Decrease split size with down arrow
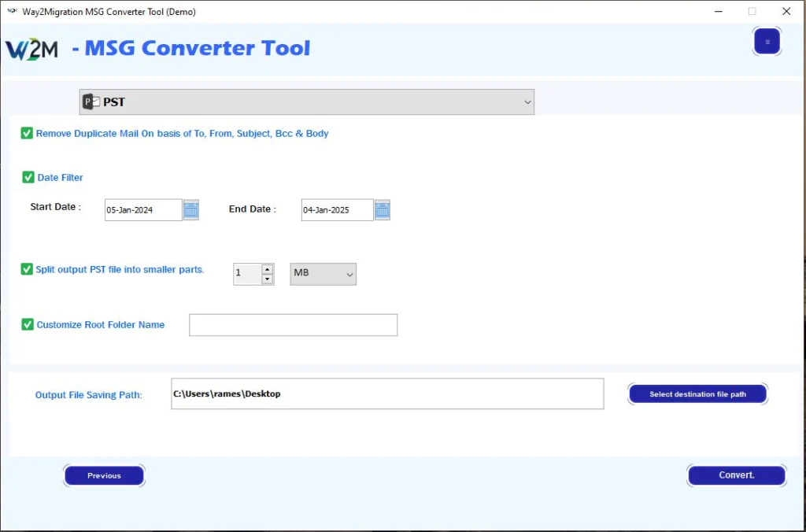The height and width of the screenshot is (532, 806). [267, 279]
